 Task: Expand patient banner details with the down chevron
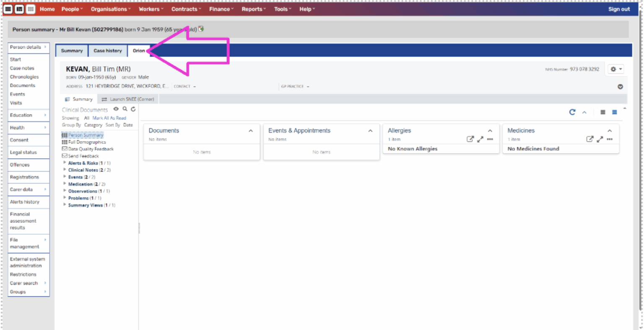coord(620,87)
